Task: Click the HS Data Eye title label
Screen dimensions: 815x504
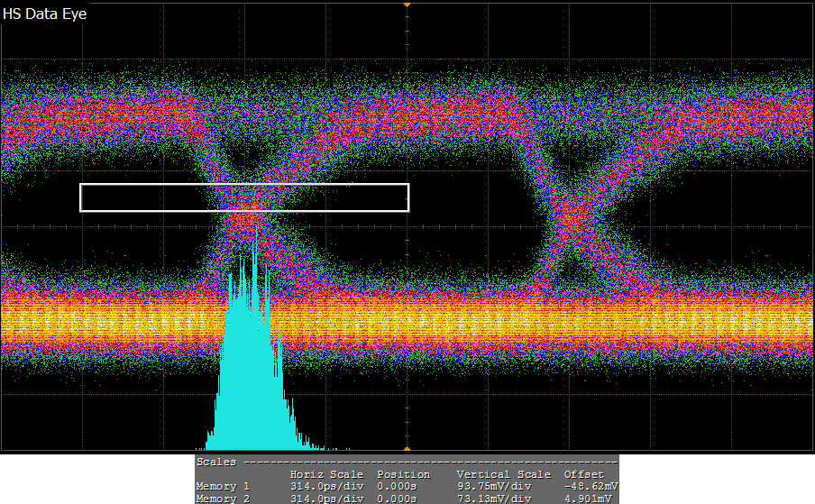Action: (45, 14)
